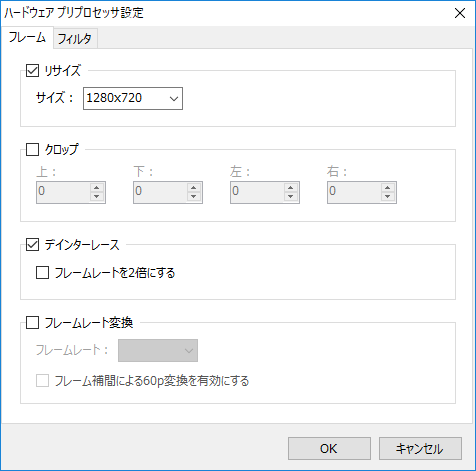
Task: Increase the 右 crop value with up arrow
Action: [388, 187]
